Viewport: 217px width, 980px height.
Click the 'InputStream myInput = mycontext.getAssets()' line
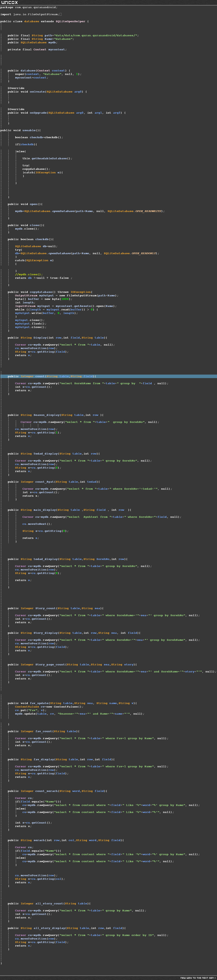[66, 306]
